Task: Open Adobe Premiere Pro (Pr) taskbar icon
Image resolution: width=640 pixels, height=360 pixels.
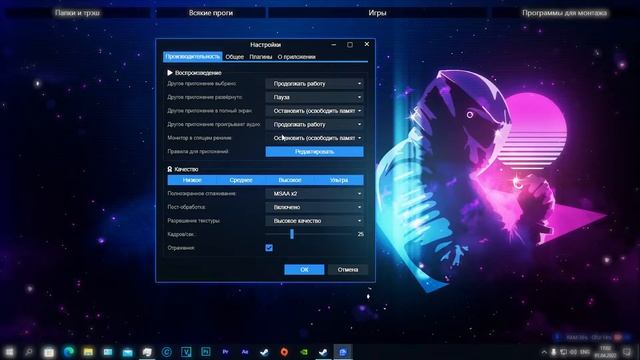Action: 225,351
